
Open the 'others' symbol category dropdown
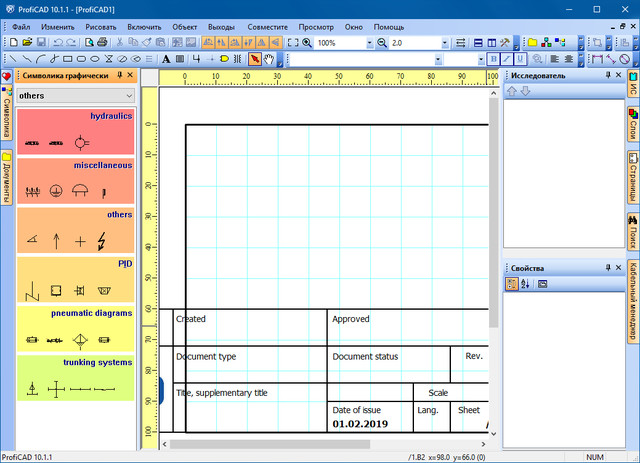pos(130,95)
